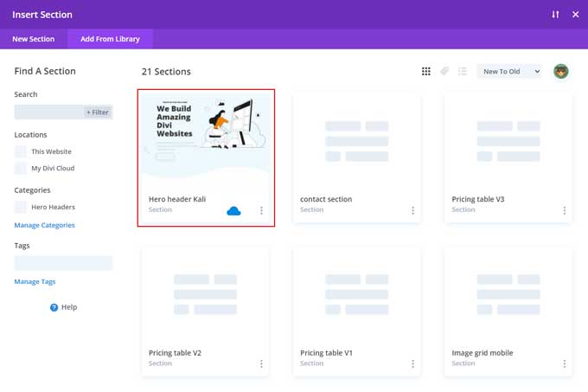
Task: Click the expand/resize modal arrows icon
Action: point(555,15)
